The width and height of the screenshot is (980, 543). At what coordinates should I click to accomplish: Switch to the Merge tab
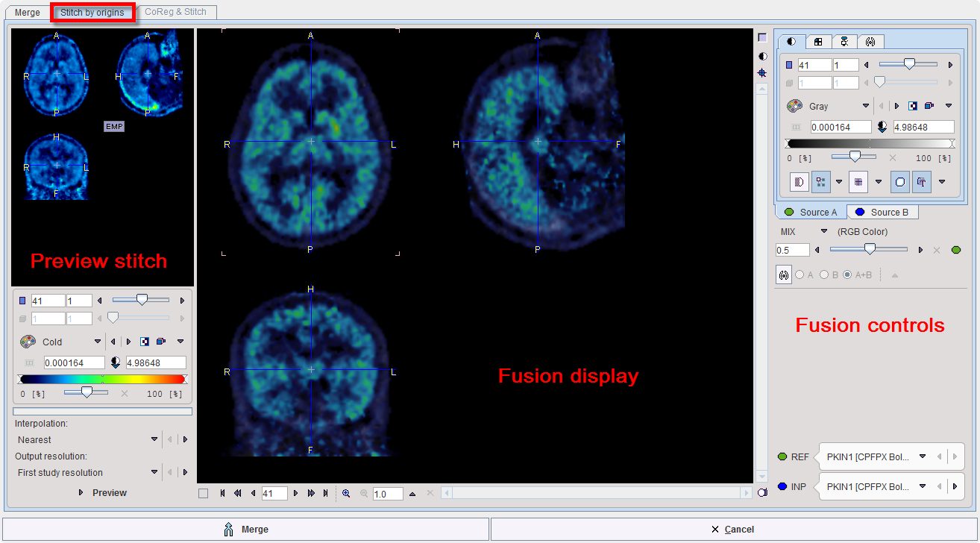coord(28,13)
